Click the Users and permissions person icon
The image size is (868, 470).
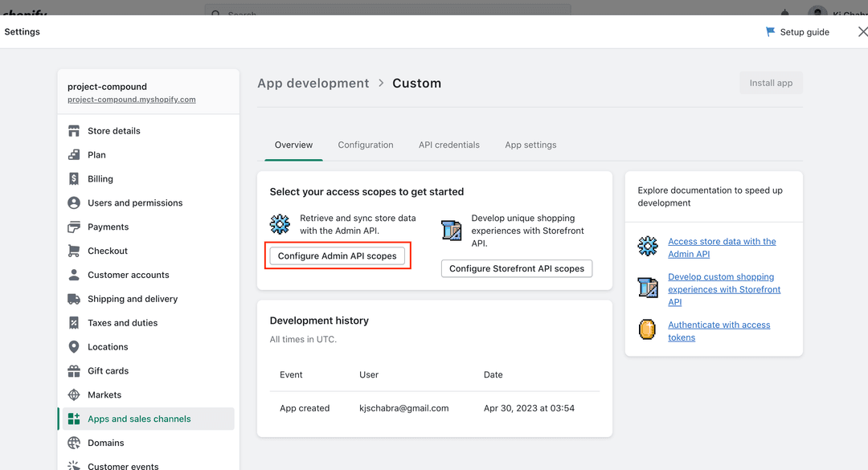pos(74,202)
